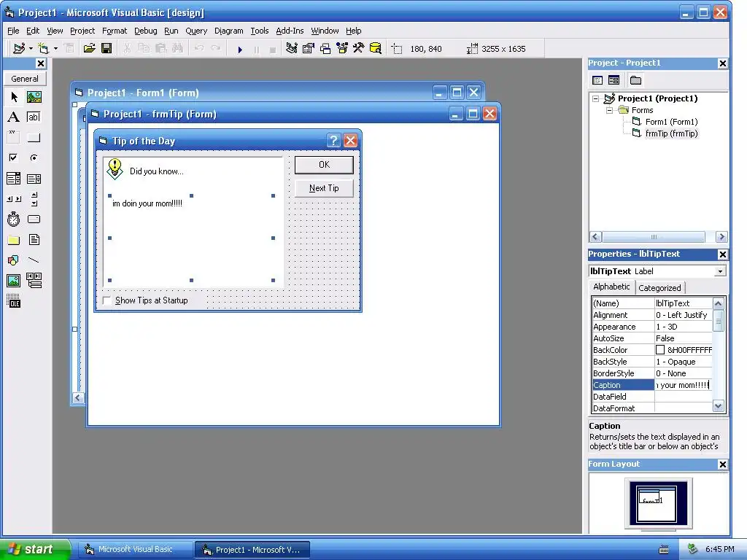Open the Project menu
Viewport: 747px width, 560px height.
tap(82, 31)
